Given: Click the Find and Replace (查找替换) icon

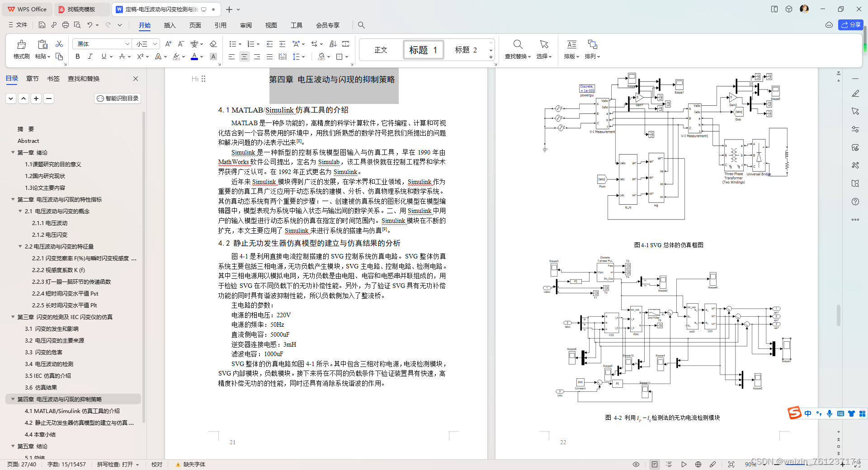Looking at the screenshot, I should tap(518, 44).
